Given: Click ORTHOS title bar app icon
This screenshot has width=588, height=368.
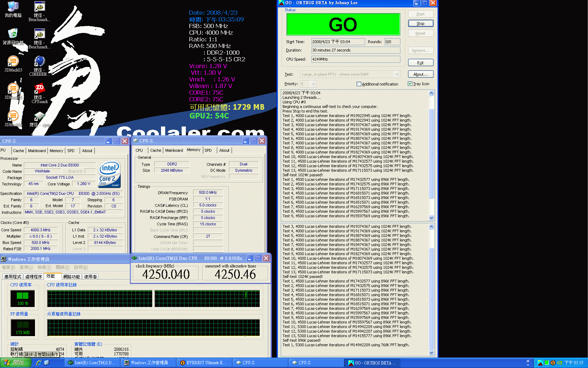Looking at the screenshot, I should point(281,3).
